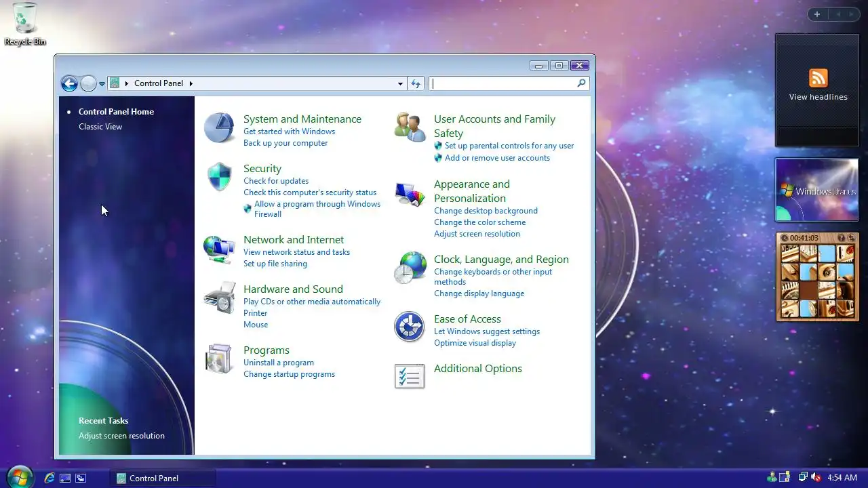The image size is (868, 488).
Task: Click Check this computer's security status
Action: coord(310,192)
